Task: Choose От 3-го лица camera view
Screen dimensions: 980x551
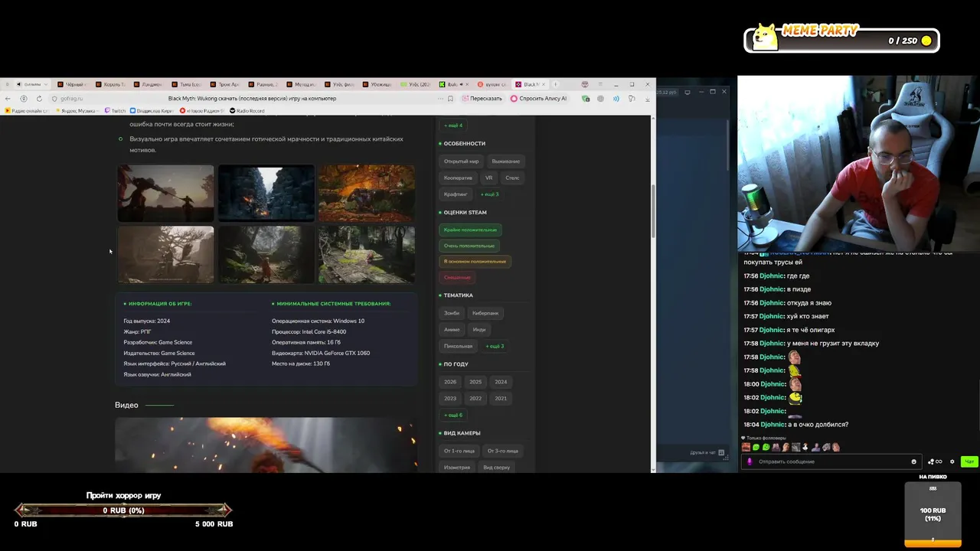Action: 503,451
